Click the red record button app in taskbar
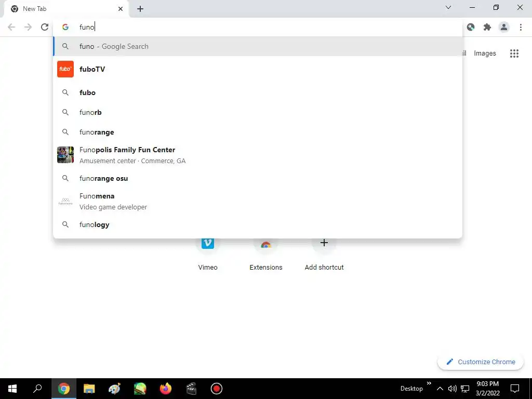532x399 pixels. pos(217,389)
